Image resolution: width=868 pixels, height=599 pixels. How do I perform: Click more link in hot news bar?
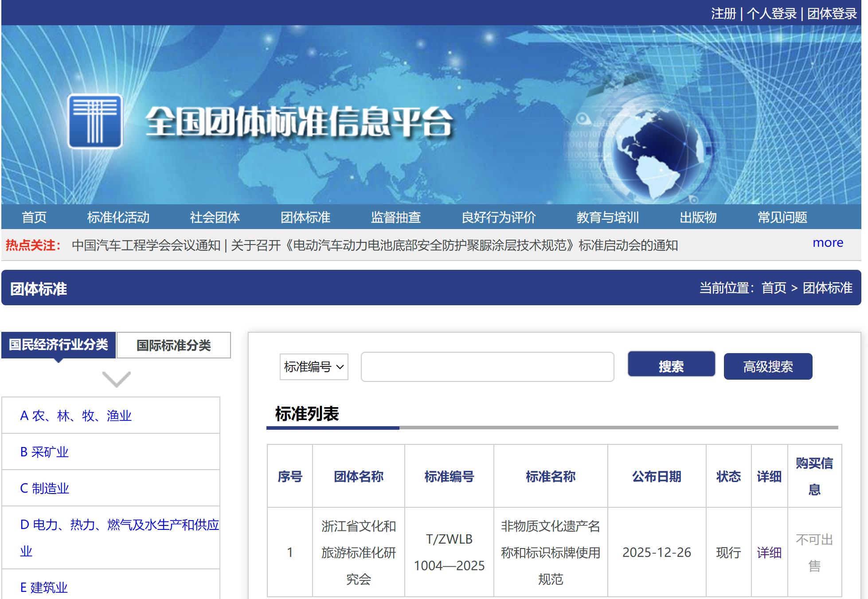[828, 243]
